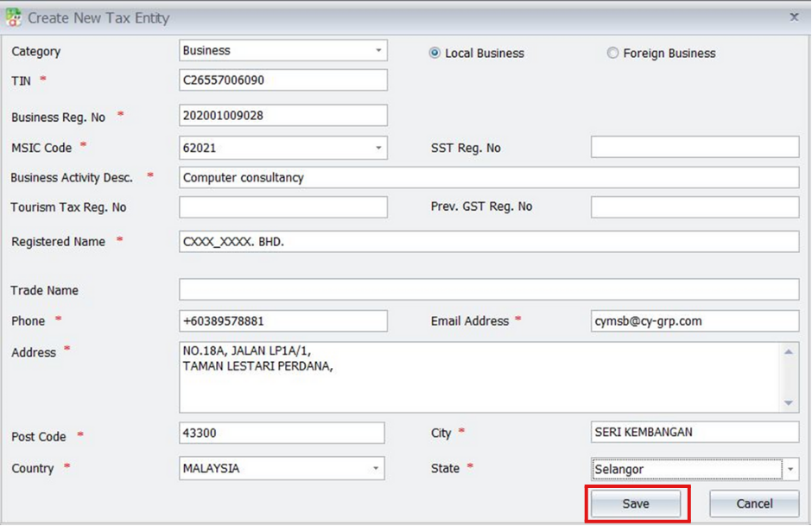Click the SST Reg. No field
The height and width of the screenshot is (526, 812).
(695, 148)
